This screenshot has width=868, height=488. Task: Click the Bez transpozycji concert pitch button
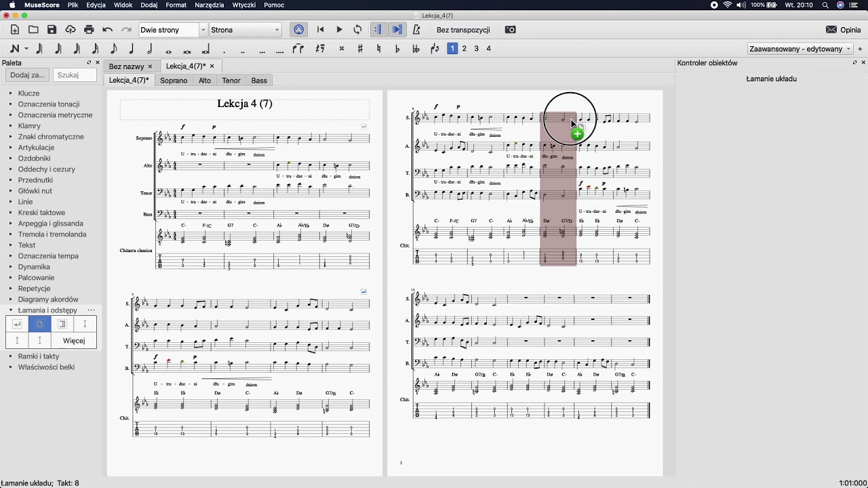(463, 30)
